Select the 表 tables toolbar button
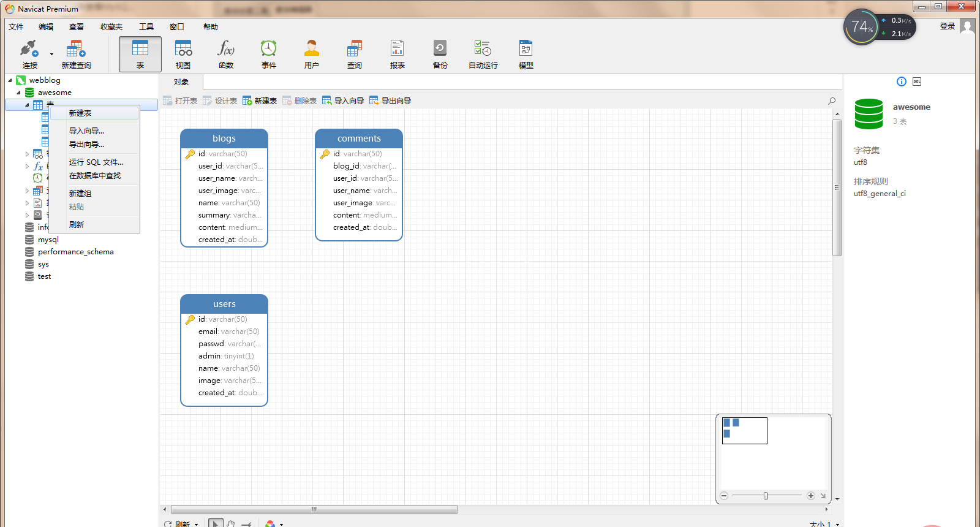Viewport: 980px width, 527px height. (140, 54)
